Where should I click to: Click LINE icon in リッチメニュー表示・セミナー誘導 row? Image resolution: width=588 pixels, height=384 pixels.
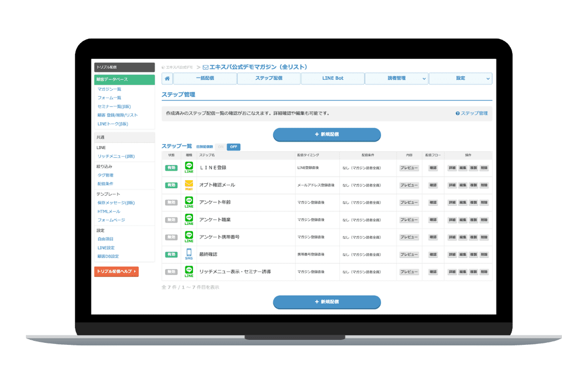pyautogui.click(x=189, y=272)
